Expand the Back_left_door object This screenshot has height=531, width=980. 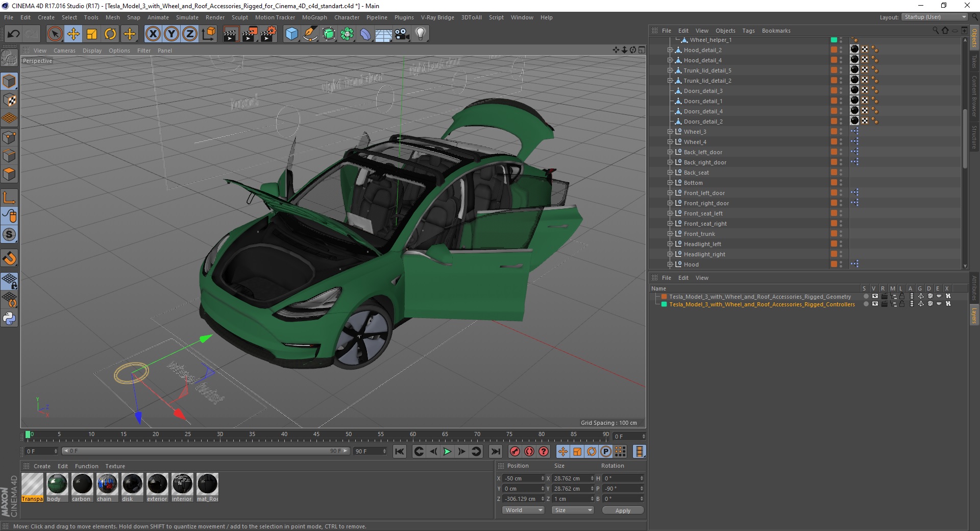(x=670, y=152)
